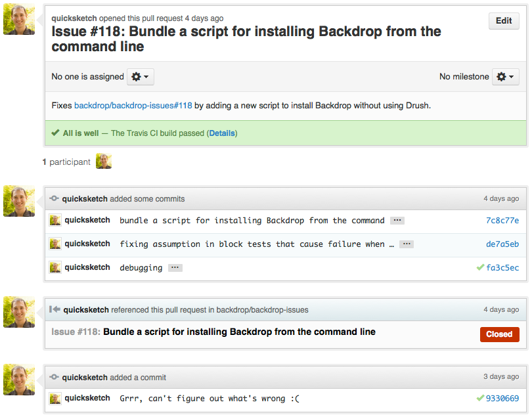Screen dimensions: 532x417
Task: Expand the 'bundle a script' commit message
Action: [x=397, y=221]
